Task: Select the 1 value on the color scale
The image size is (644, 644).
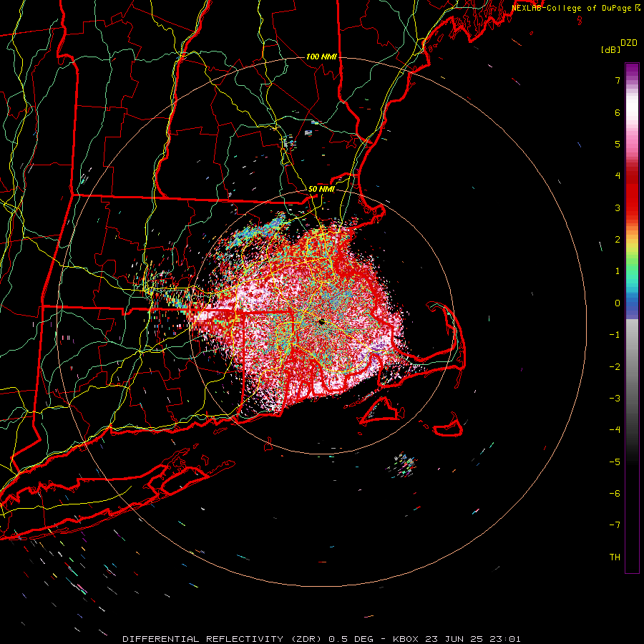Action: tap(618, 271)
